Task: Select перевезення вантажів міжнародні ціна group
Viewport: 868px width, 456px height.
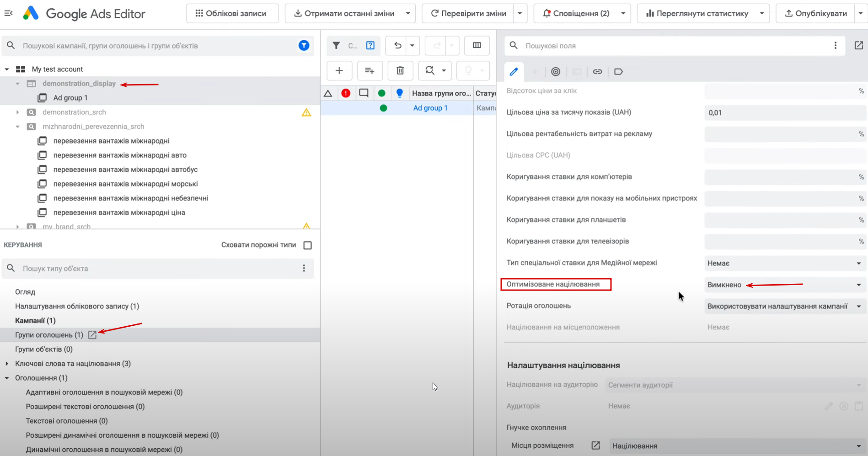Action: pos(119,212)
